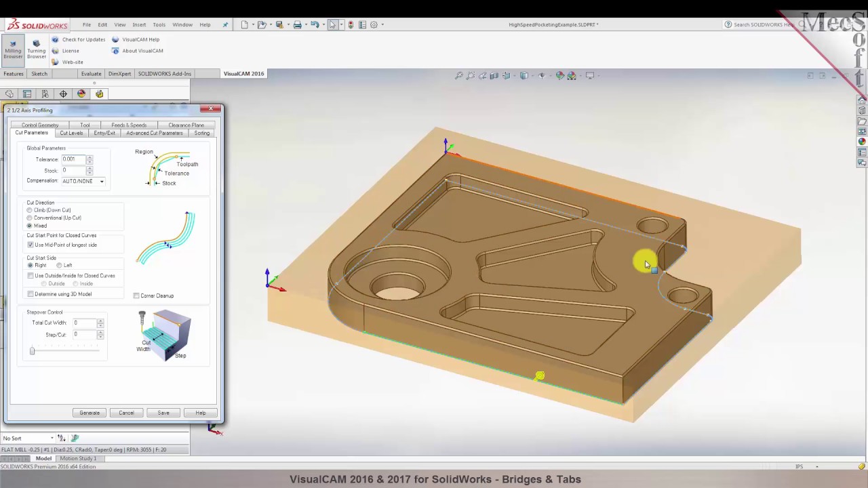Viewport: 868px width, 488px height.
Task: Click the Help button in profiling dialog
Action: 201,413
